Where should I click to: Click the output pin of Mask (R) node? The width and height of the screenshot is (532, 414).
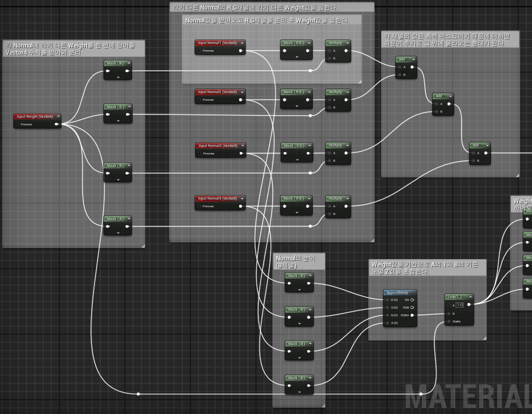(127, 71)
